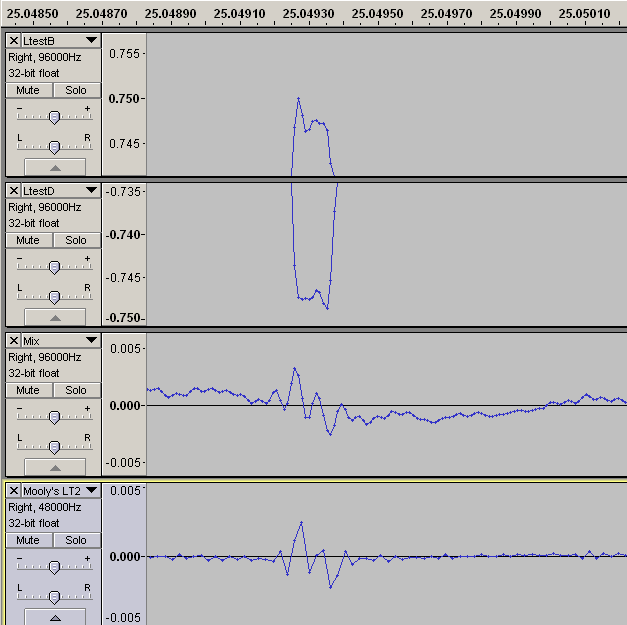Open the LtestD track dropdown menu

(x=91, y=190)
